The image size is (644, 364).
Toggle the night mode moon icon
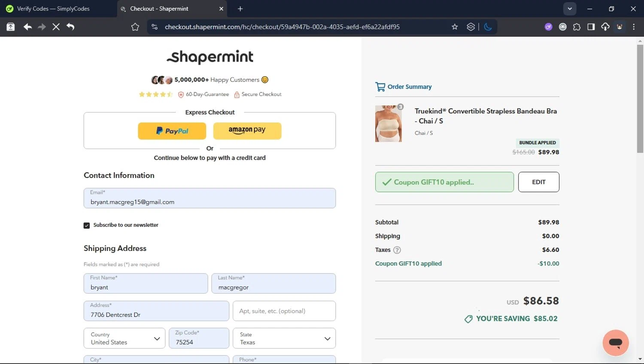488,27
